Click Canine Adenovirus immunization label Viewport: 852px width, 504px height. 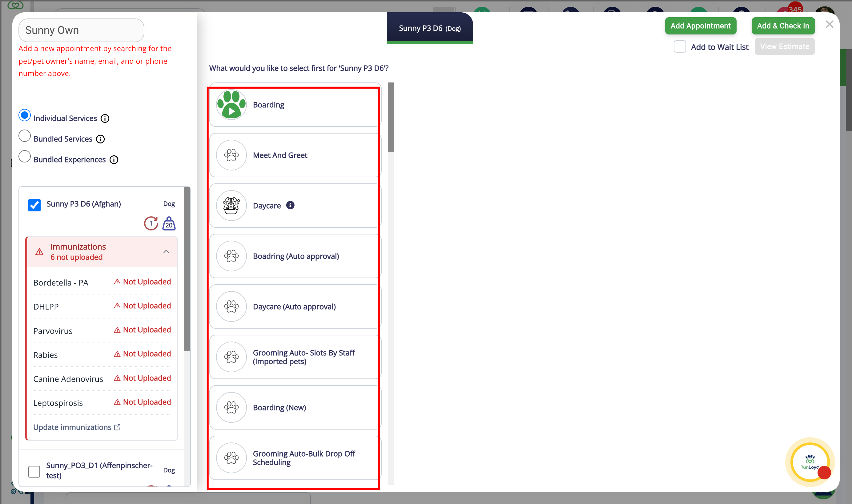click(x=68, y=379)
